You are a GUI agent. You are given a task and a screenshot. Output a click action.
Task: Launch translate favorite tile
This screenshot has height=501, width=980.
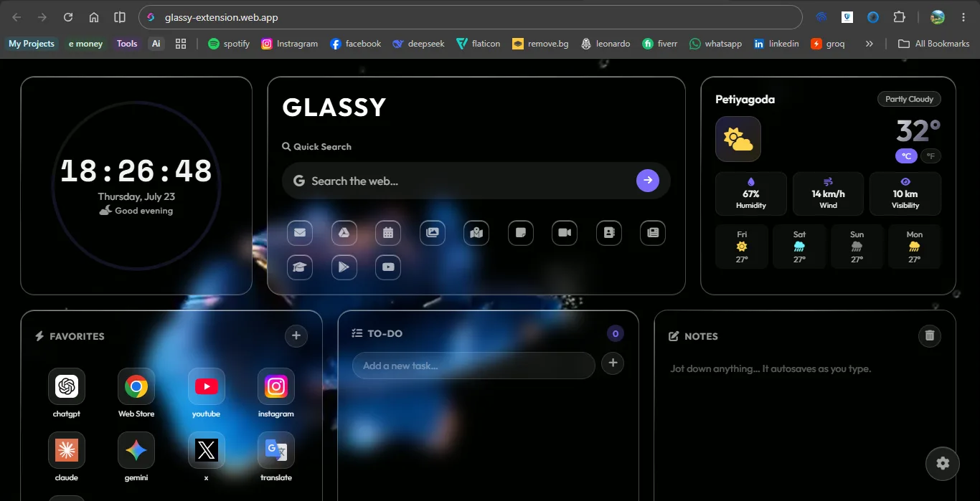(x=276, y=457)
